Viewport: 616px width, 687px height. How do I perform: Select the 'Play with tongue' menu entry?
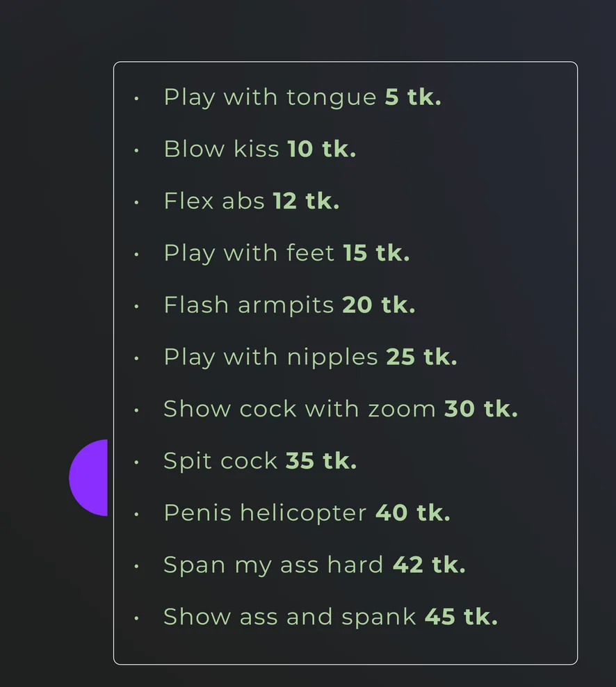coord(302,97)
